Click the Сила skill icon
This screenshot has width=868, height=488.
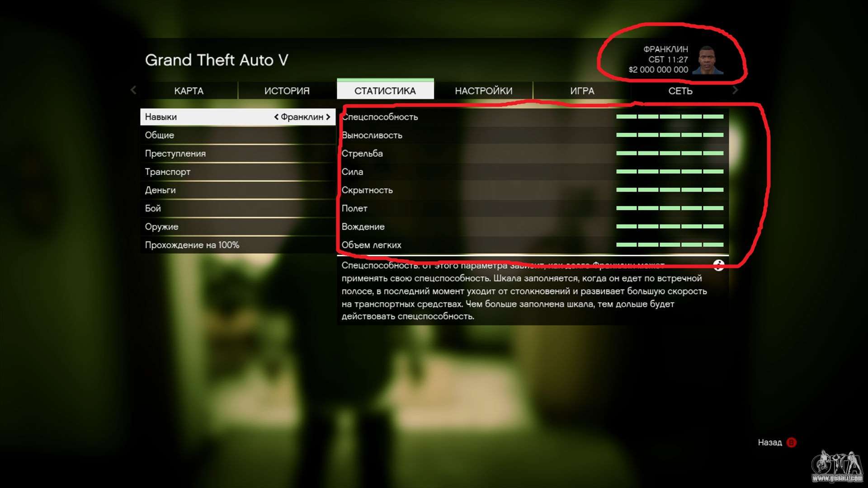point(353,172)
